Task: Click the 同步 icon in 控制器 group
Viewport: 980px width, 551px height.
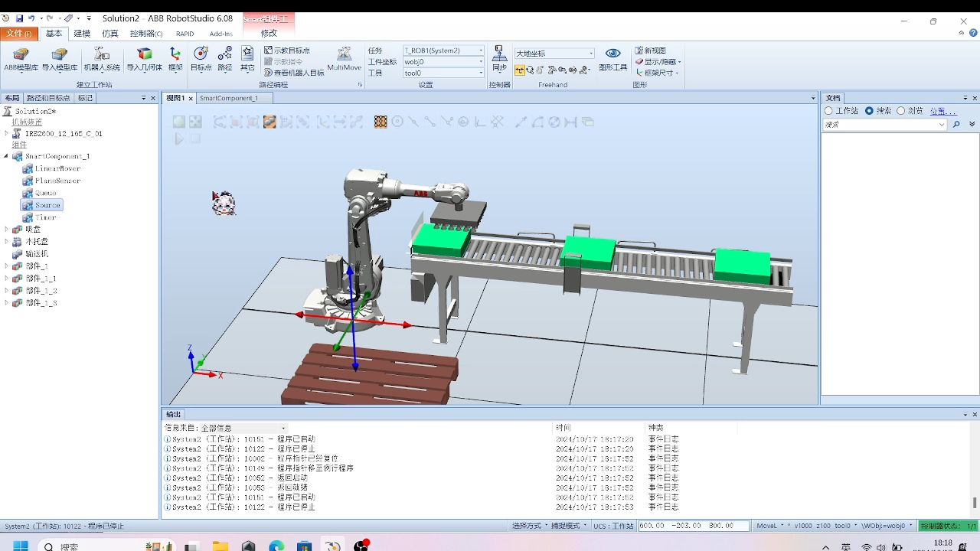Action: click(499, 57)
